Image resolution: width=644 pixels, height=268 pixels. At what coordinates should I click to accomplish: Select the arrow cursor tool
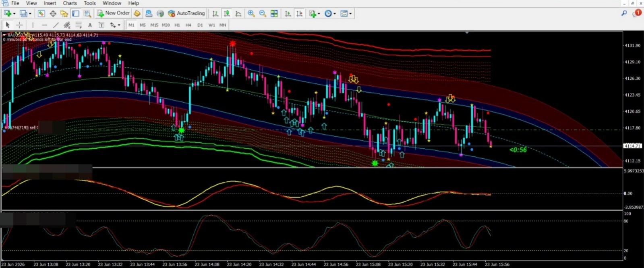[x=8, y=25]
